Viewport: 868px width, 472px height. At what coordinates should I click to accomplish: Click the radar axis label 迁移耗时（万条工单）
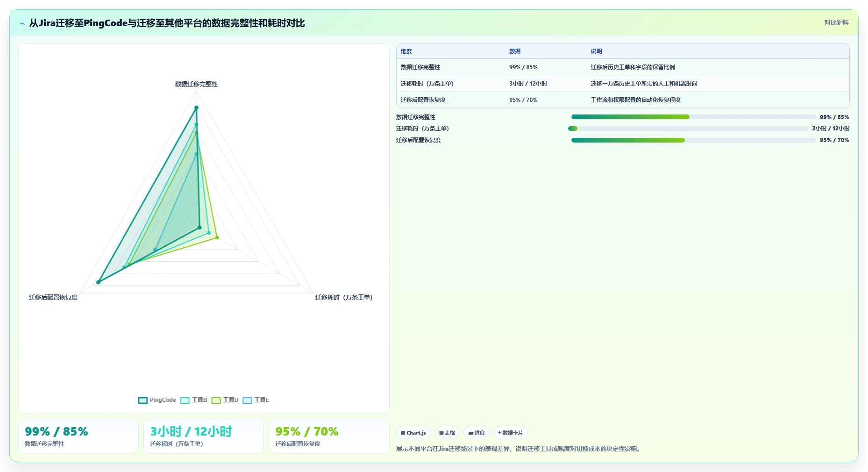(x=343, y=297)
